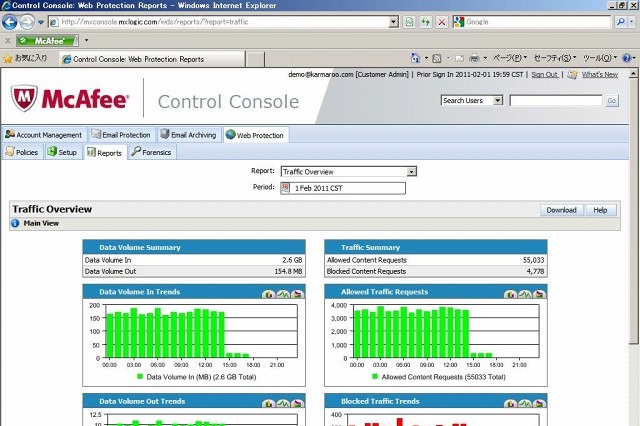Click the Help button in Traffic Overview

tap(600, 210)
